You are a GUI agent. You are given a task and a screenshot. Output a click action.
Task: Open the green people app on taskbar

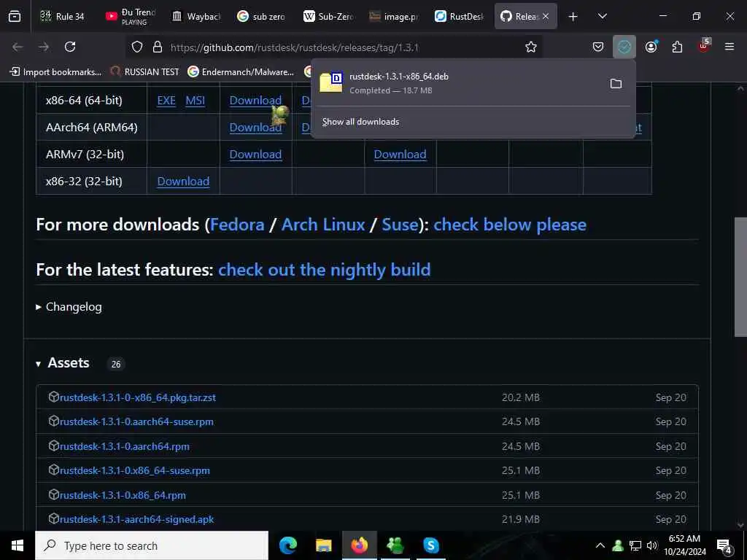coord(395,545)
